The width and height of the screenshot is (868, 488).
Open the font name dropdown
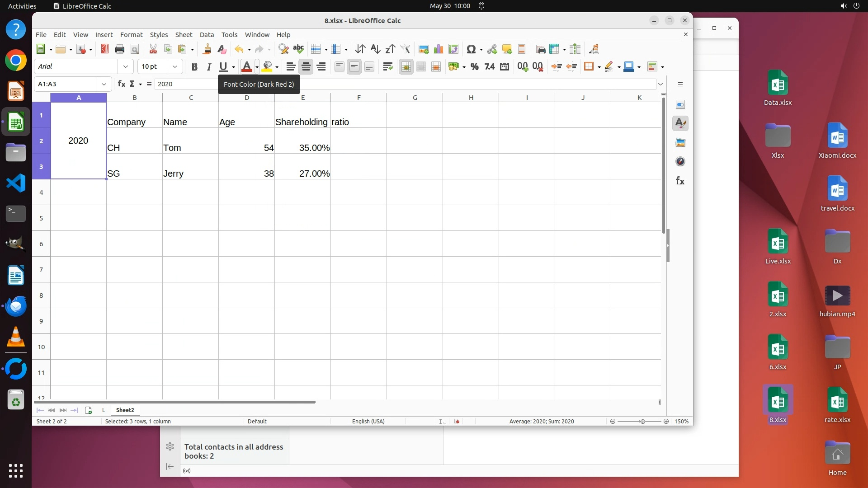pos(126,66)
